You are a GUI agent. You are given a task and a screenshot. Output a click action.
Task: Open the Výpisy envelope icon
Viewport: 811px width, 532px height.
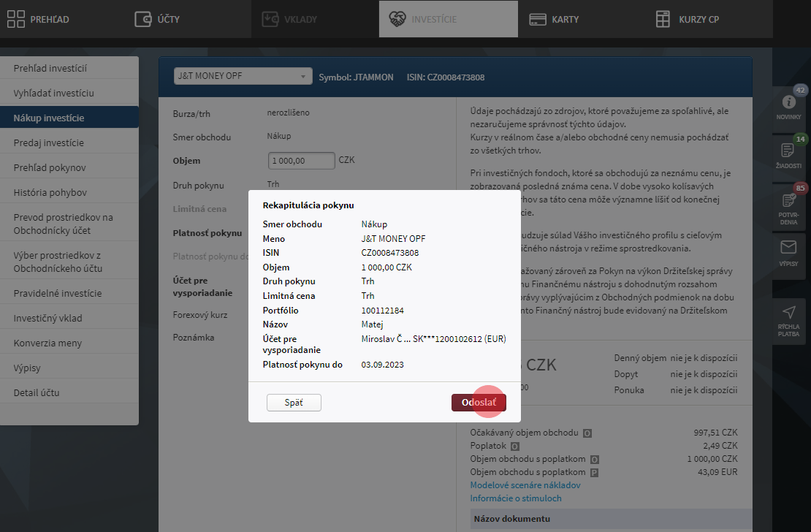(788, 252)
